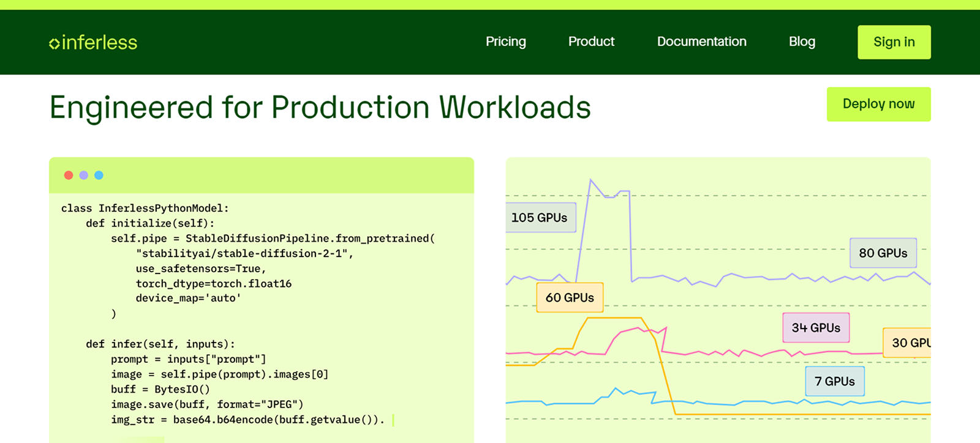
Task: Click the Engineered for Production Workloads heading
Action: [320, 108]
